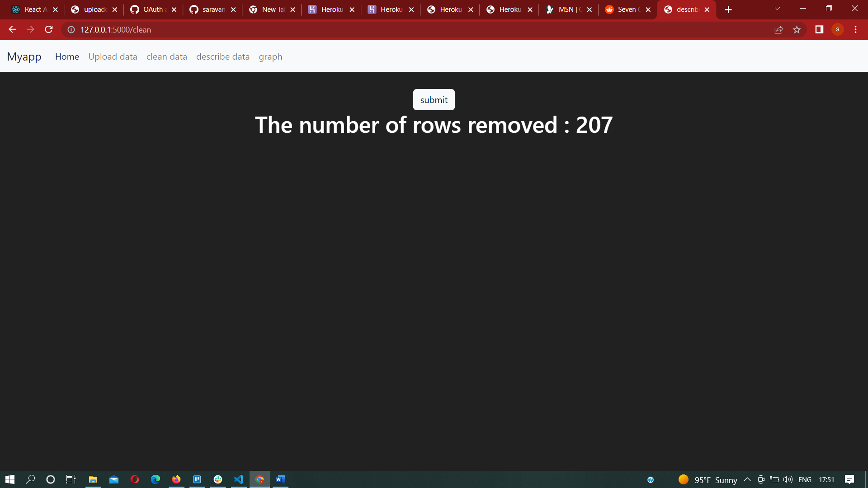868x488 pixels.
Task: Expand hidden icons in system tray
Action: [x=747, y=480]
